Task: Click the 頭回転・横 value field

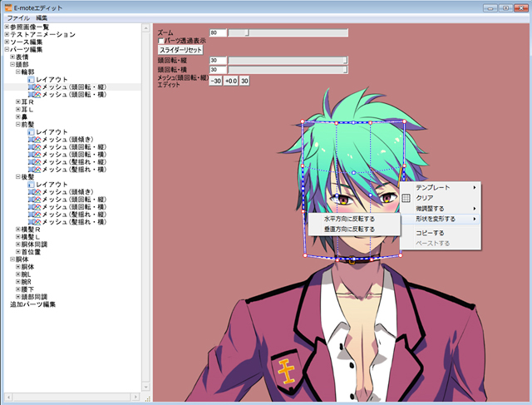Action: point(218,70)
